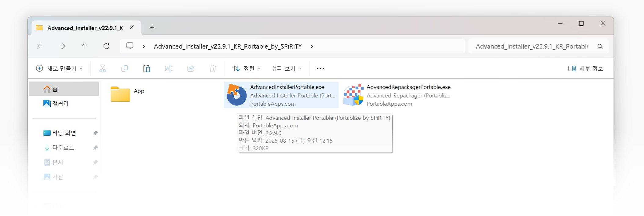This screenshot has width=644, height=216.
Task: Click the pin icon next to 바탕 화면
Action: (x=95, y=133)
